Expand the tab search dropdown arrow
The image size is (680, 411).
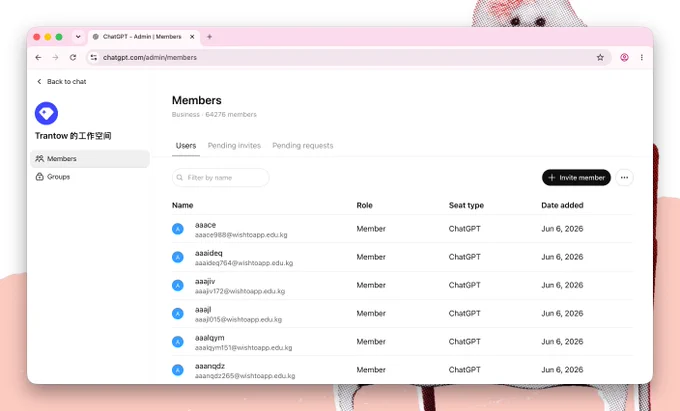tap(78, 37)
